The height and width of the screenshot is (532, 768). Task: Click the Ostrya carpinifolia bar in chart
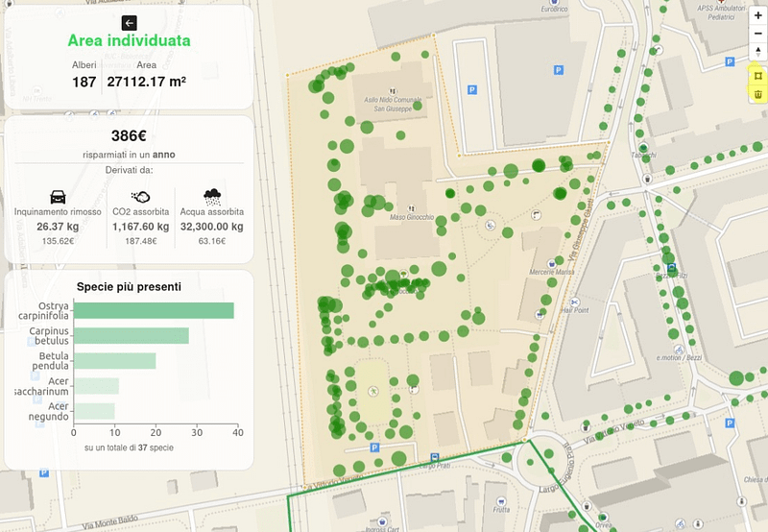click(x=154, y=310)
